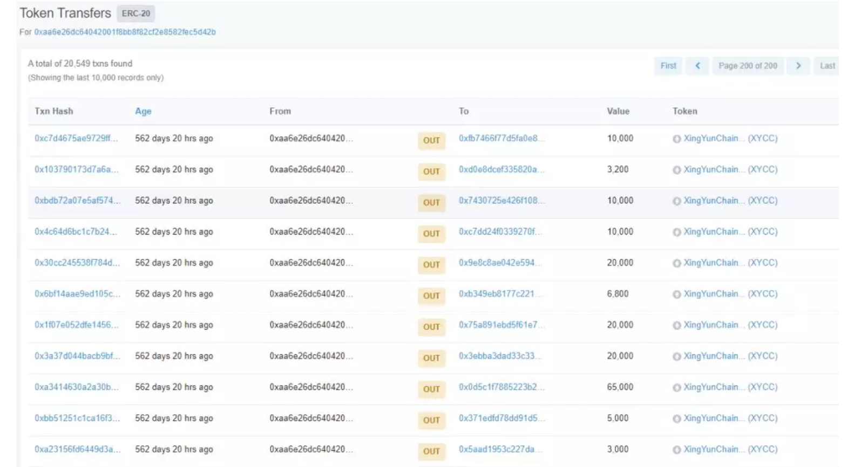
Task: Open transaction 0x1f07e052dfe1456
Action: point(76,325)
